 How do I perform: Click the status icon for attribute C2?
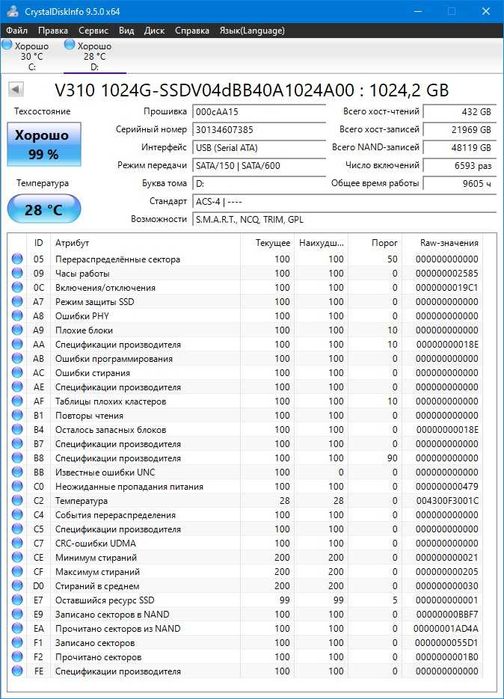pos(17,501)
